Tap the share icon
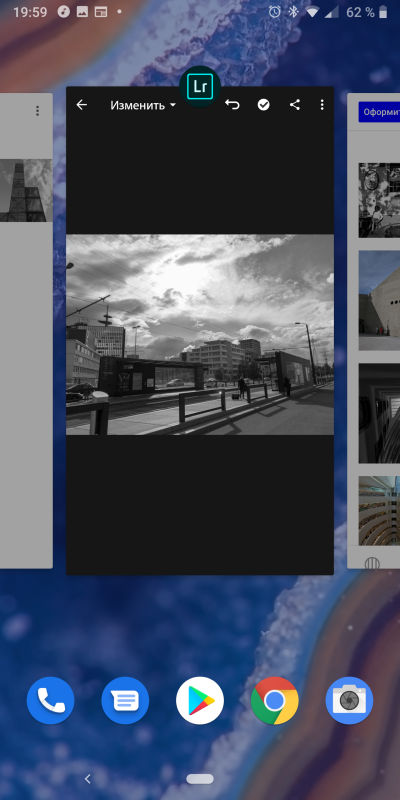The width and height of the screenshot is (400, 800). tap(294, 105)
